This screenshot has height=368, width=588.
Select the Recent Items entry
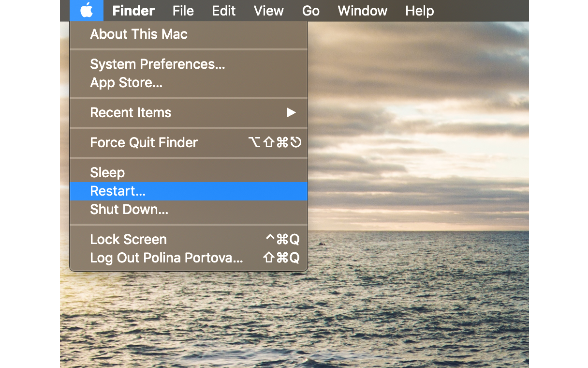[189, 113]
